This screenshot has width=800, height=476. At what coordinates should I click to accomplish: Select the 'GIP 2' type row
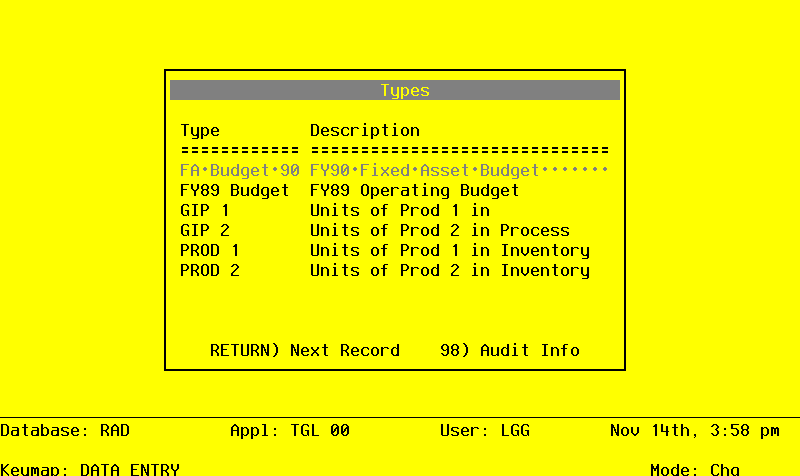click(x=205, y=230)
